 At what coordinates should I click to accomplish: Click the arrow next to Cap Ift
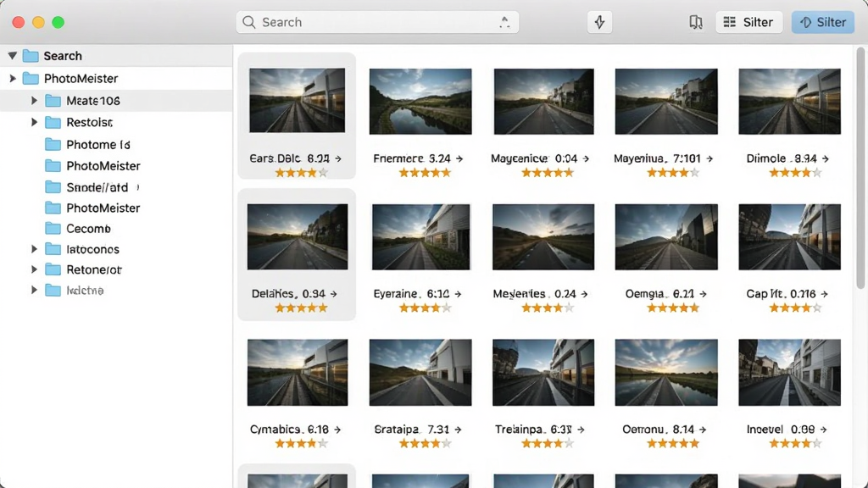coord(824,294)
